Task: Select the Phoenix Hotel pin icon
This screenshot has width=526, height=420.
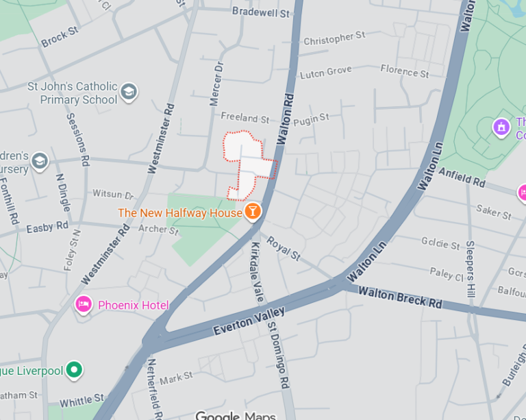Action: [x=84, y=305]
